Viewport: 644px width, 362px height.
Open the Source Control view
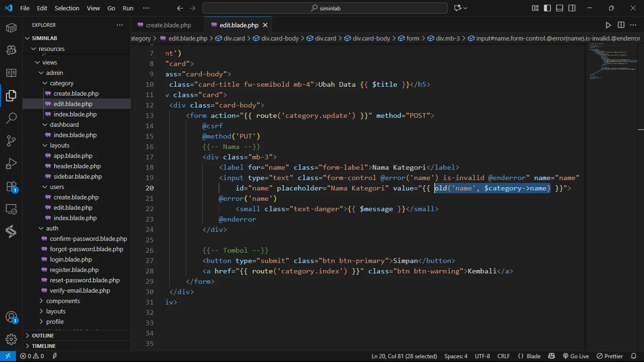pos(11,140)
